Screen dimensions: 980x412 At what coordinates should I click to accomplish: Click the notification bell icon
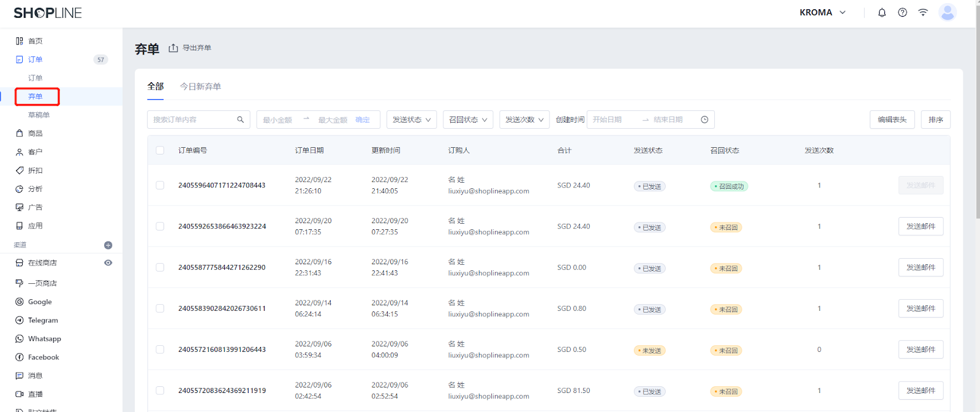click(x=882, y=12)
